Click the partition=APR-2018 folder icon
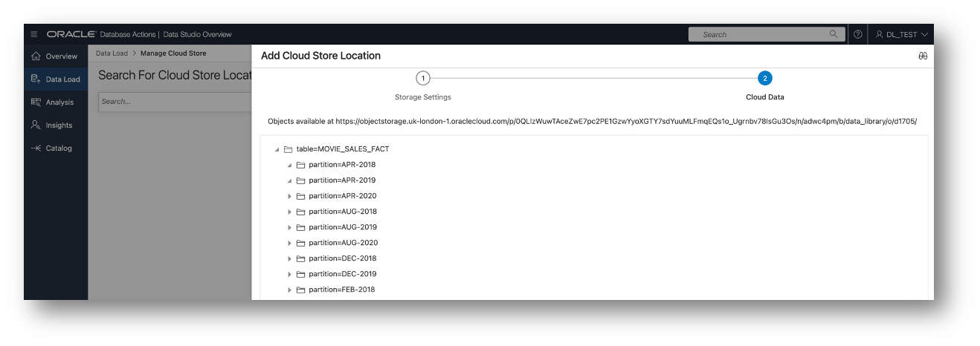The height and width of the screenshot is (346, 980). click(x=301, y=165)
